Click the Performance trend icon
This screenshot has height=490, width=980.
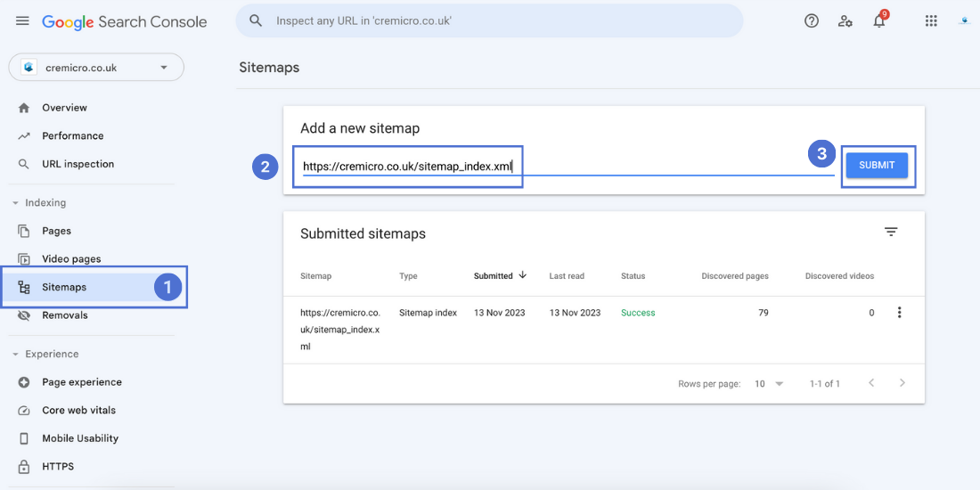(x=24, y=136)
